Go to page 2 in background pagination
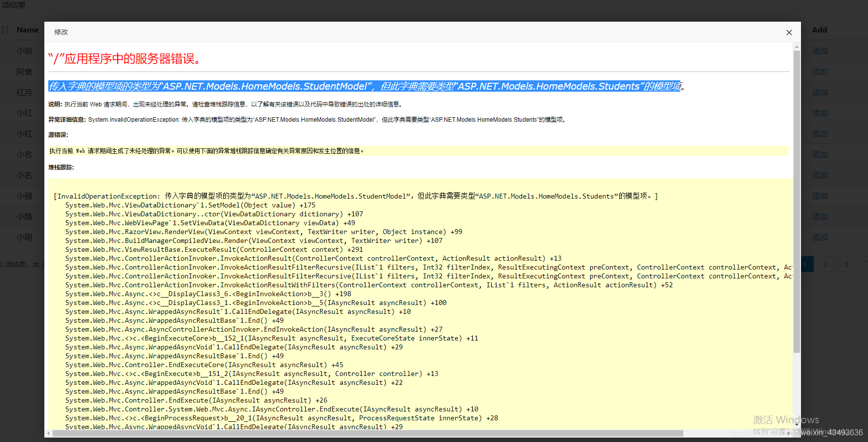The width and height of the screenshot is (868, 442). pyautogui.click(x=826, y=264)
